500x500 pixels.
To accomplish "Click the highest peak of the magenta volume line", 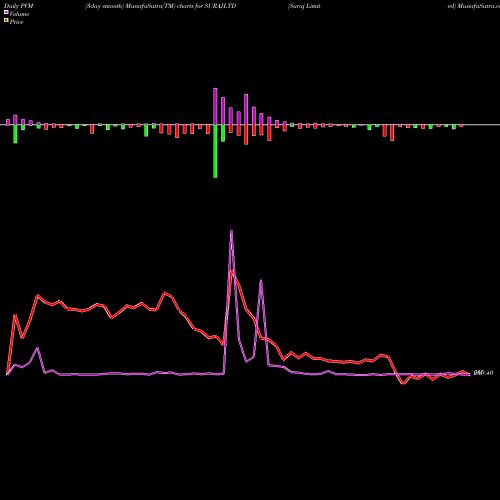I will tap(231, 231).
